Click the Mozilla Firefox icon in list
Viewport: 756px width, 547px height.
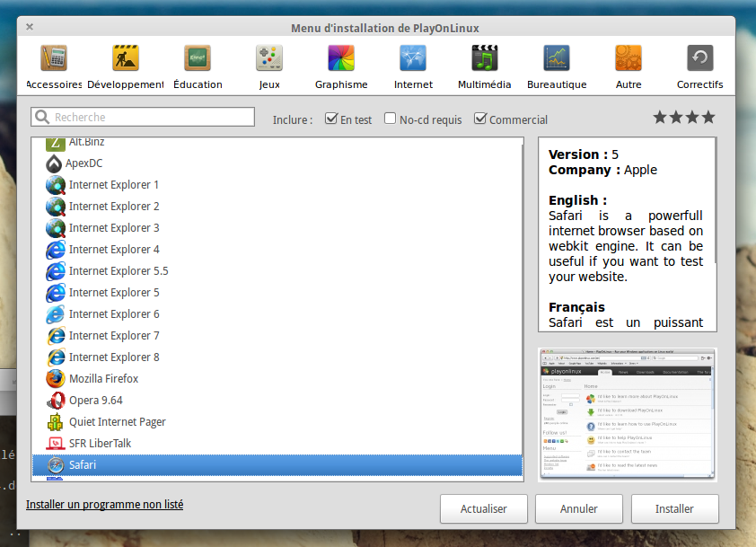coord(56,379)
